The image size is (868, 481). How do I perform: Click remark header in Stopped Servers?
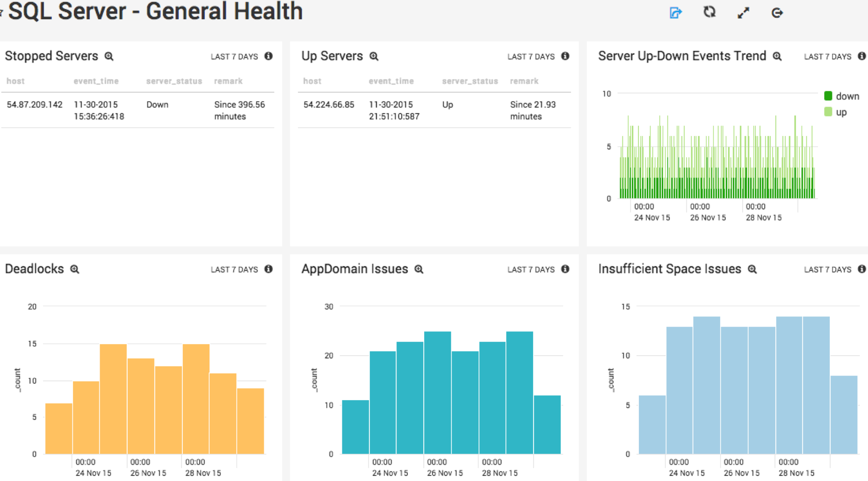[x=228, y=81]
